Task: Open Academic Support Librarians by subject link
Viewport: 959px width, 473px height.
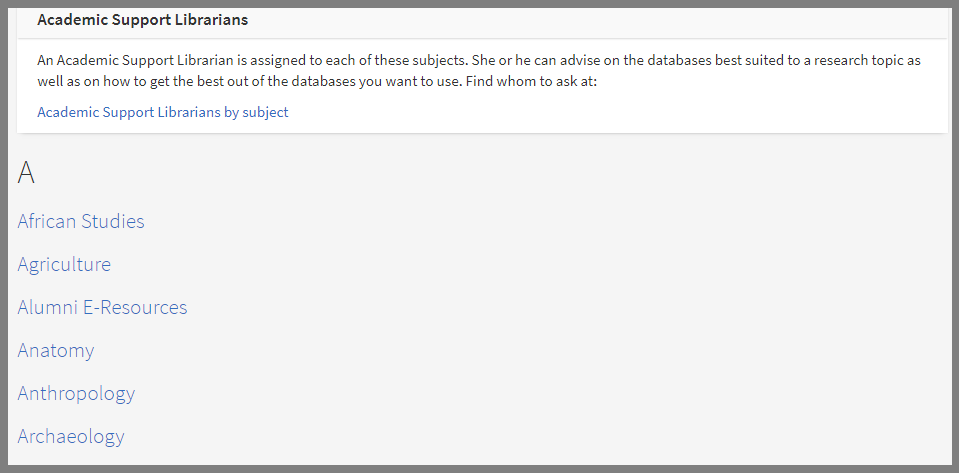Action: click(162, 112)
